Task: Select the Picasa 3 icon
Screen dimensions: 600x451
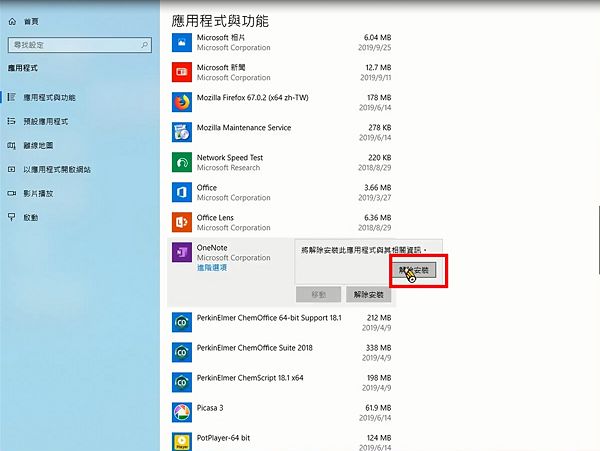Action: pos(181,412)
